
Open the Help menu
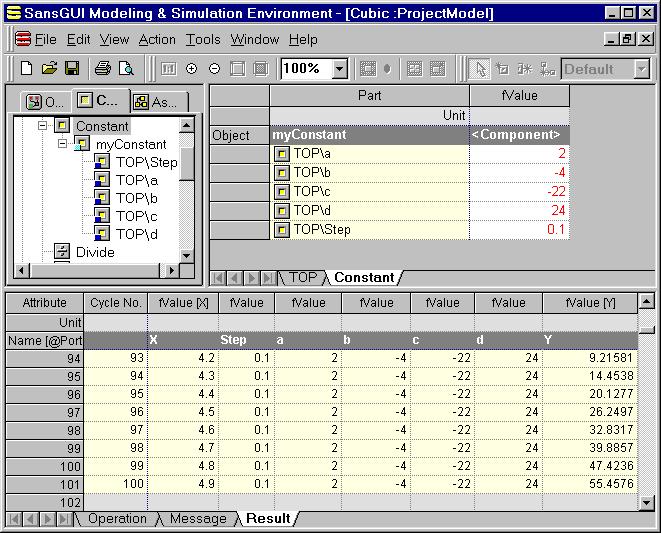[x=303, y=40]
